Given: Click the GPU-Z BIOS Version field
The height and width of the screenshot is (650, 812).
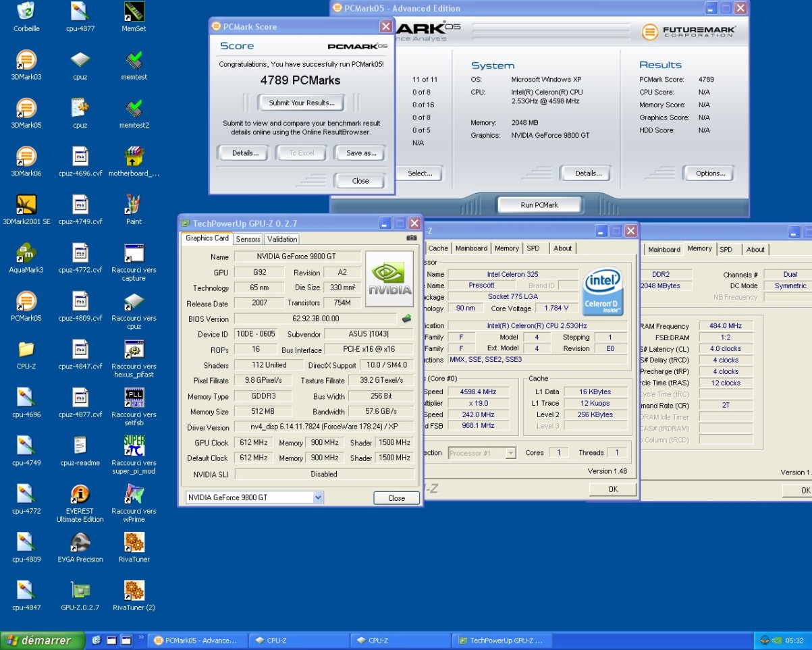Looking at the screenshot, I should [315, 319].
